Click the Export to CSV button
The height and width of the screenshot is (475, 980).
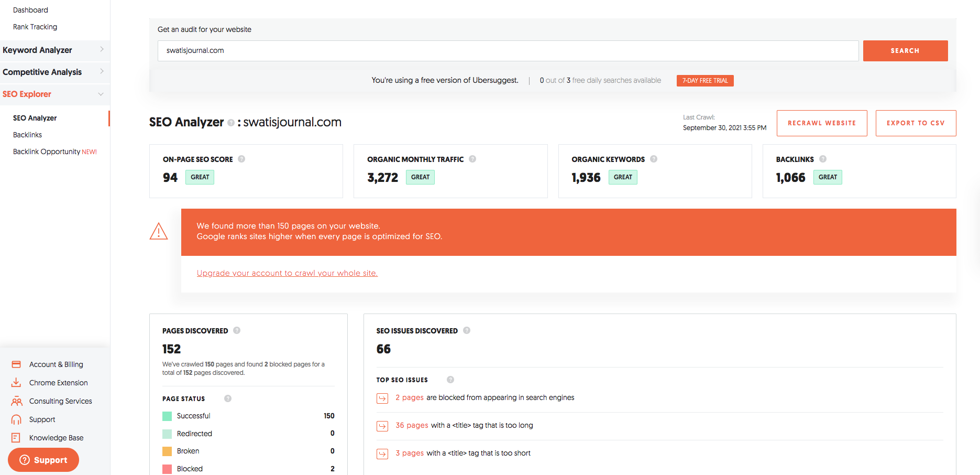[x=916, y=123]
